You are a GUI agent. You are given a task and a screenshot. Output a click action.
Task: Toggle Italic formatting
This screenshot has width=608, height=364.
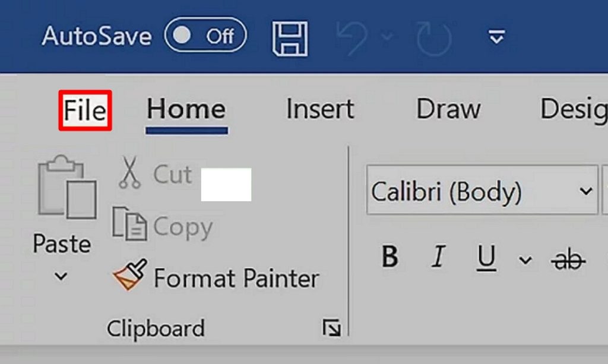[438, 258]
